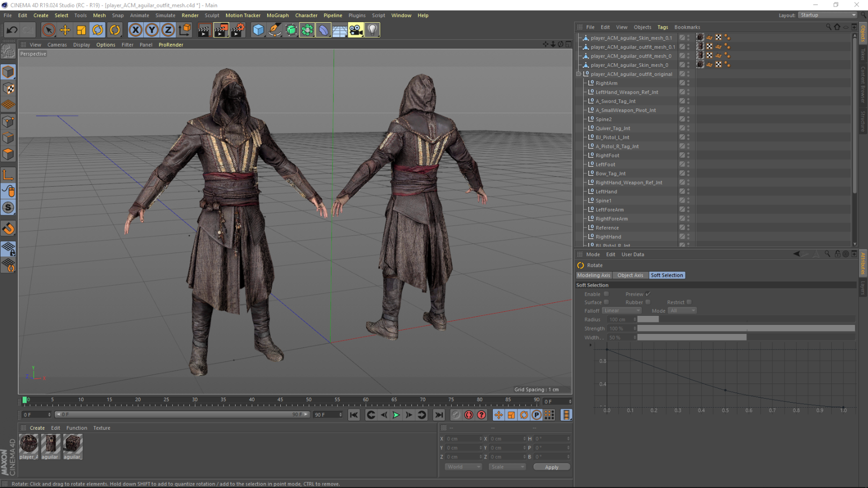Open the Scale coordinate dropdown

pyautogui.click(x=507, y=467)
